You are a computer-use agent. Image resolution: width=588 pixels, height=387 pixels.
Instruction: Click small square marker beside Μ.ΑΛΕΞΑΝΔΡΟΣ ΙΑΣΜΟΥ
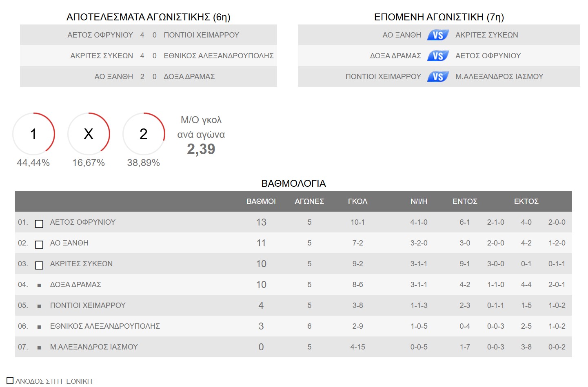[39, 347]
